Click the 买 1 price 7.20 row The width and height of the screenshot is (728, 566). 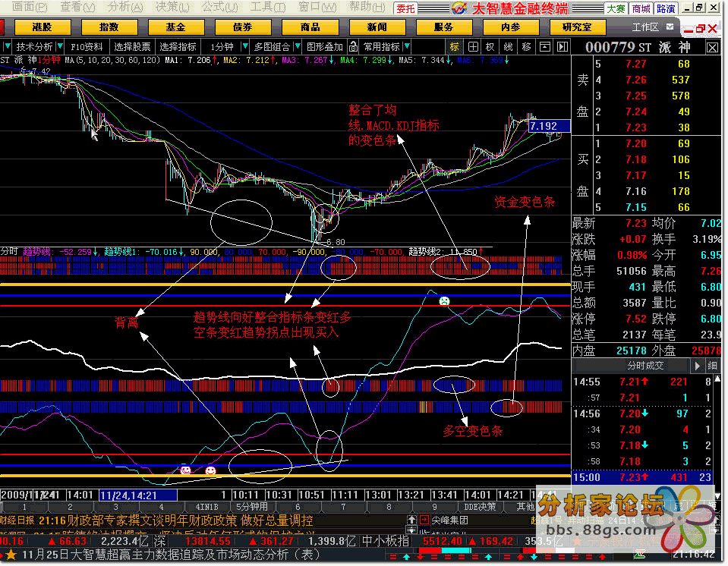click(x=646, y=144)
